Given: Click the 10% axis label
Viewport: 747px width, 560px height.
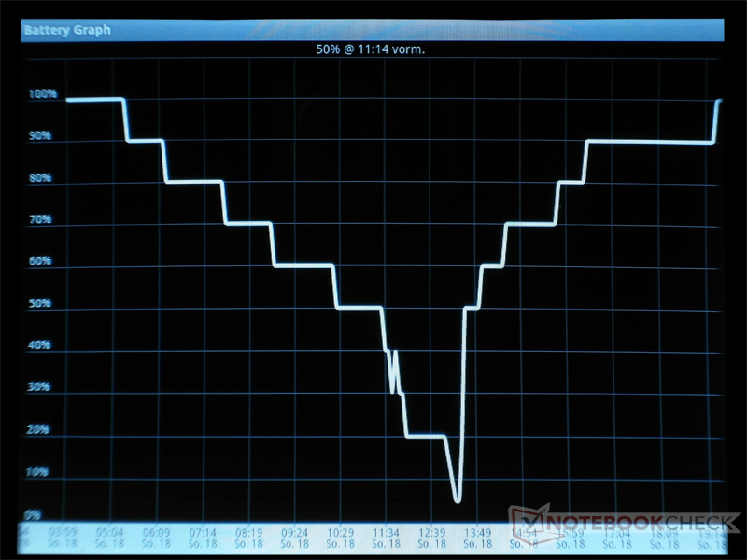Looking at the screenshot, I should point(37,472).
